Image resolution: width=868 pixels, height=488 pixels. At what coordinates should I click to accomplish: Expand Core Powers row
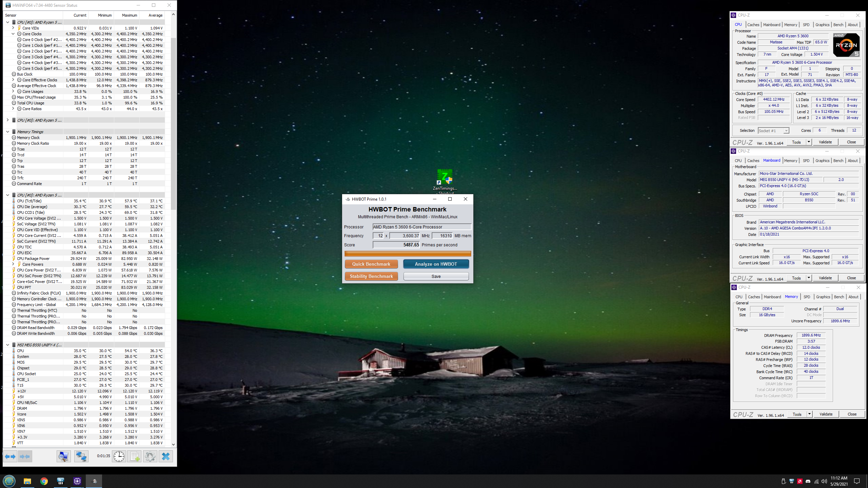pyautogui.click(x=13, y=264)
